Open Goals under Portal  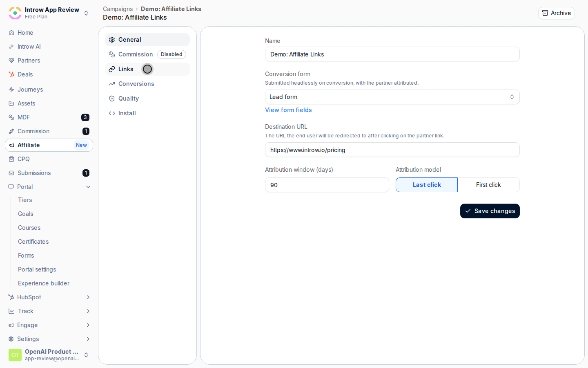[26, 214]
